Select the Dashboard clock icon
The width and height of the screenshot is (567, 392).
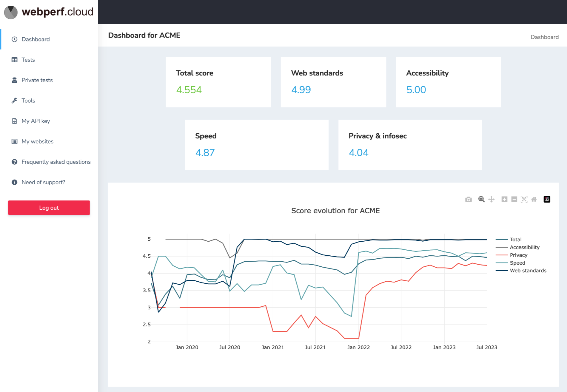[14, 39]
